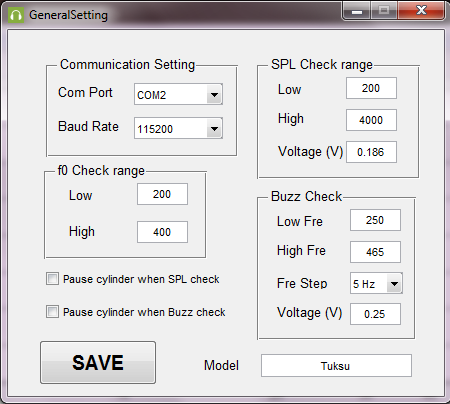Screen dimensions: 450x404
Task: Click the Fre Step label
Action: point(302,283)
